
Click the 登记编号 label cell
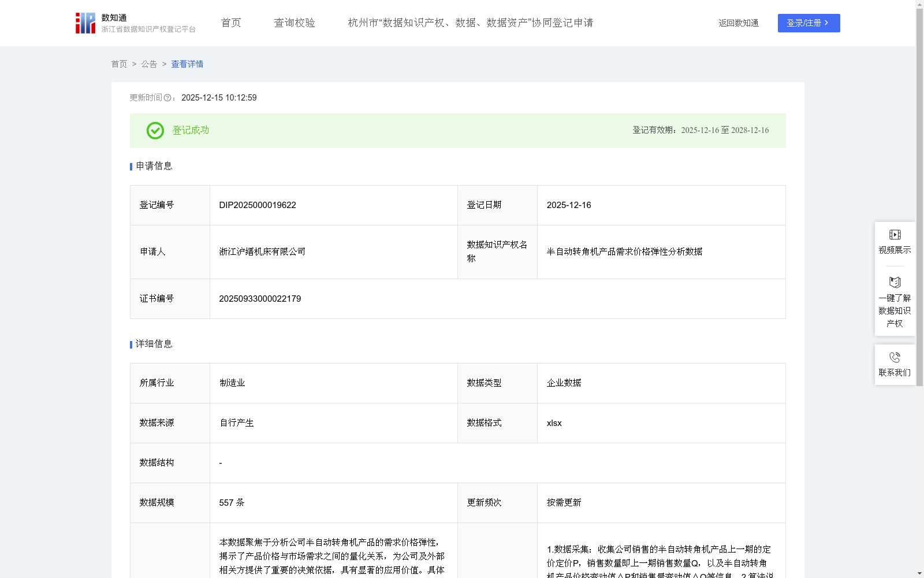coord(170,205)
